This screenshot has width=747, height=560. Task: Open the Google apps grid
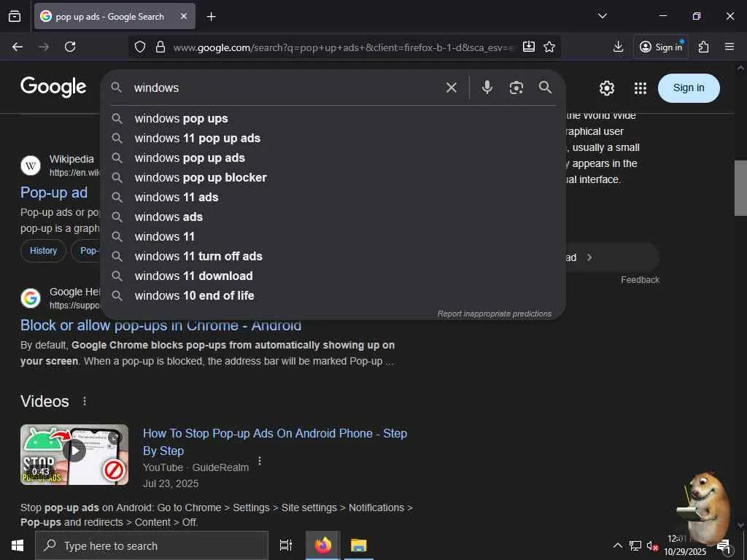pos(640,88)
